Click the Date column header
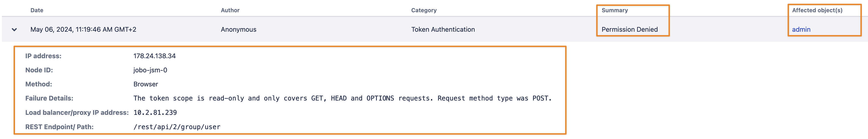The height and width of the screenshot is (139, 868). [37, 10]
